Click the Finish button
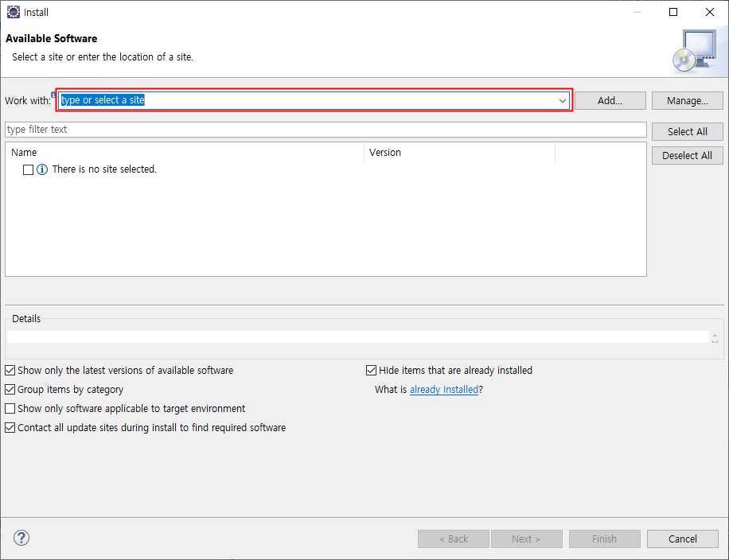Image resolution: width=729 pixels, height=560 pixels. [604, 539]
